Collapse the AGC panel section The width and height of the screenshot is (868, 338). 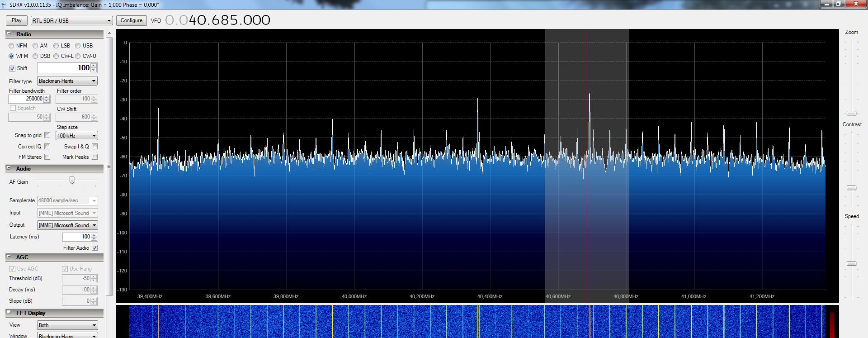[9, 257]
